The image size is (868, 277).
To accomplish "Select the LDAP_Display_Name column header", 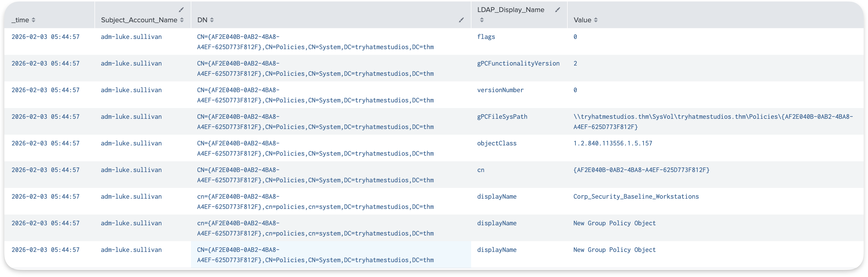I will coord(511,10).
